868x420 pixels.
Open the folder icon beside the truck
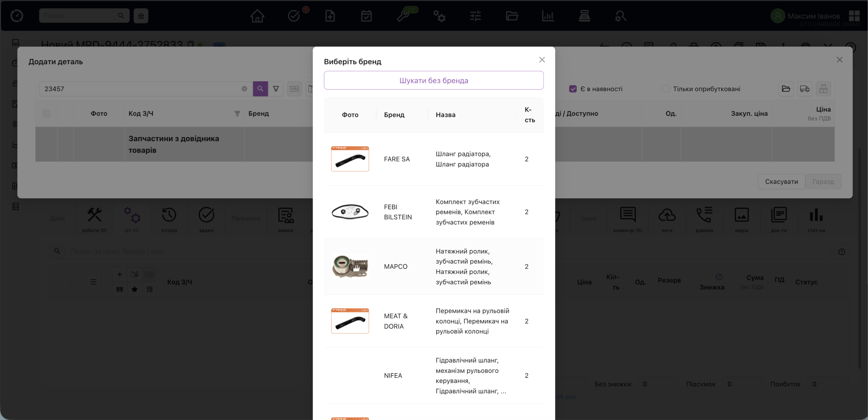pos(786,89)
